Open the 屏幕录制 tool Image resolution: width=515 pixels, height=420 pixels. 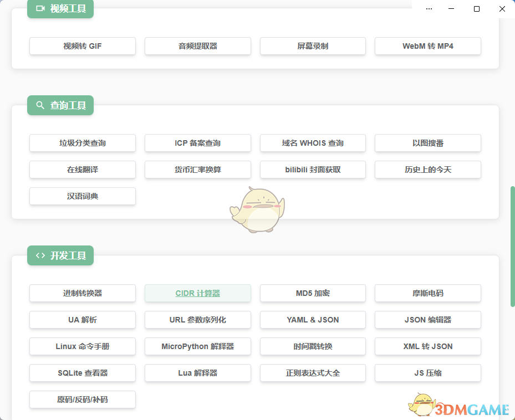click(313, 46)
